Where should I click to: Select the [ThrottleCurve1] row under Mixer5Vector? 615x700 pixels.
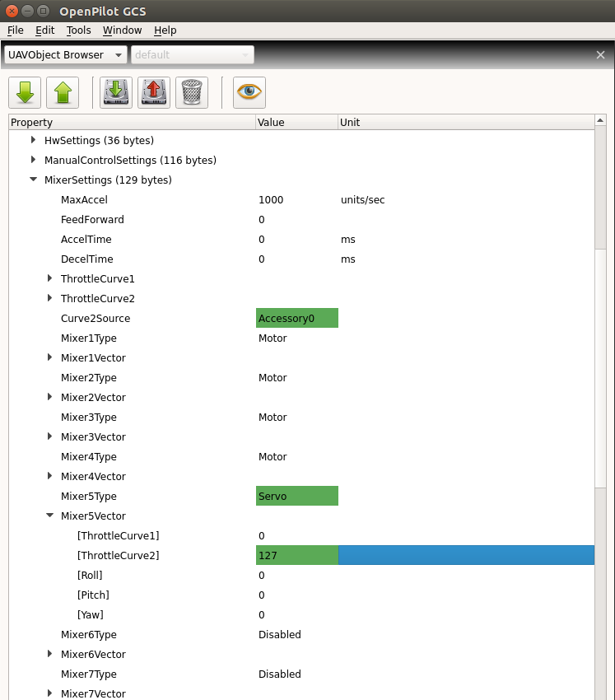[301, 535]
